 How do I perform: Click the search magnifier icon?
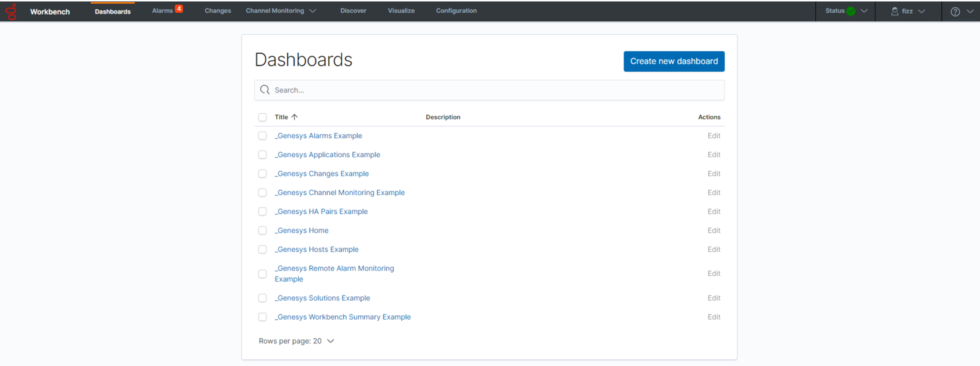[x=265, y=90]
